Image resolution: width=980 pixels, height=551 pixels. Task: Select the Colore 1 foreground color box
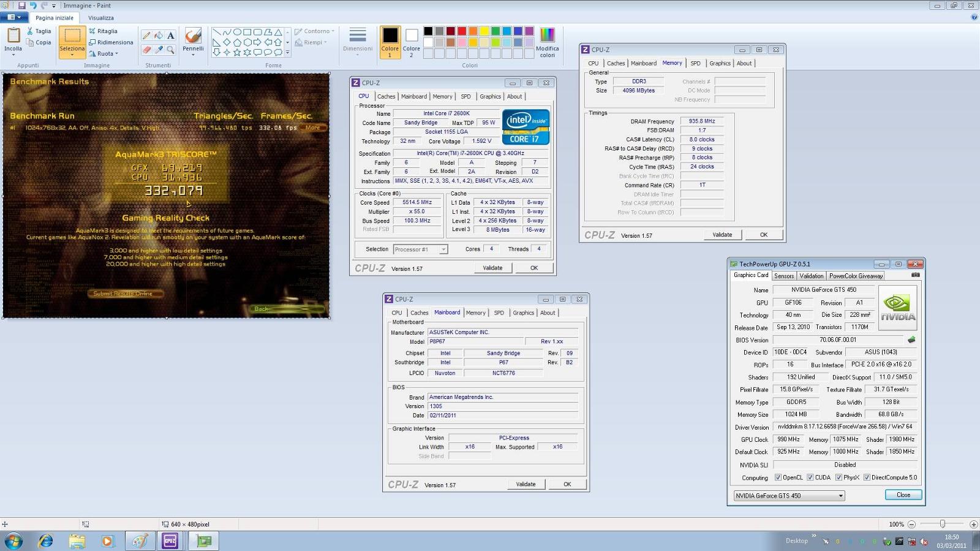click(x=390, y=42)
